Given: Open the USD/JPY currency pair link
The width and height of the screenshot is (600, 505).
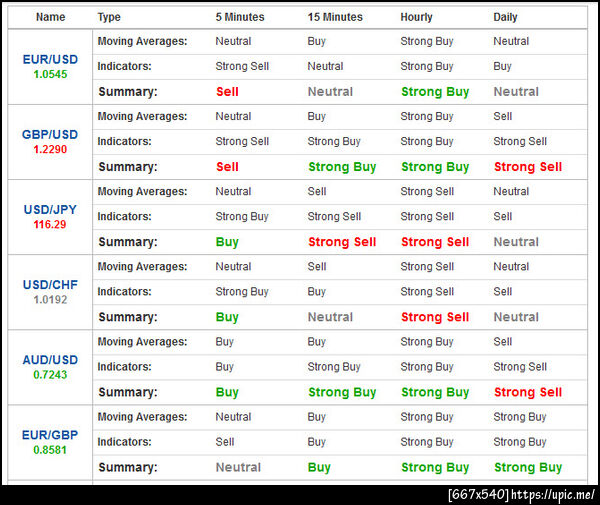Looking at the screenshot, I should point(50,210).
